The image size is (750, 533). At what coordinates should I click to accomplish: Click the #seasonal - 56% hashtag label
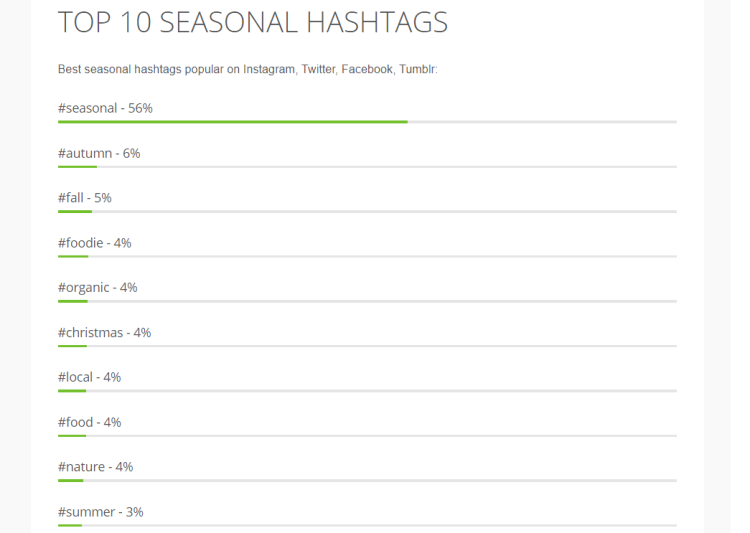[x=105, y=108]
